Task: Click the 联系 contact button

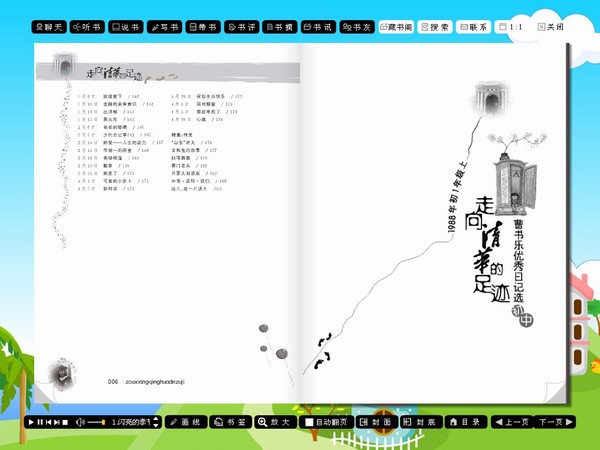Action: pyautogui.click(x=473, y=27)
